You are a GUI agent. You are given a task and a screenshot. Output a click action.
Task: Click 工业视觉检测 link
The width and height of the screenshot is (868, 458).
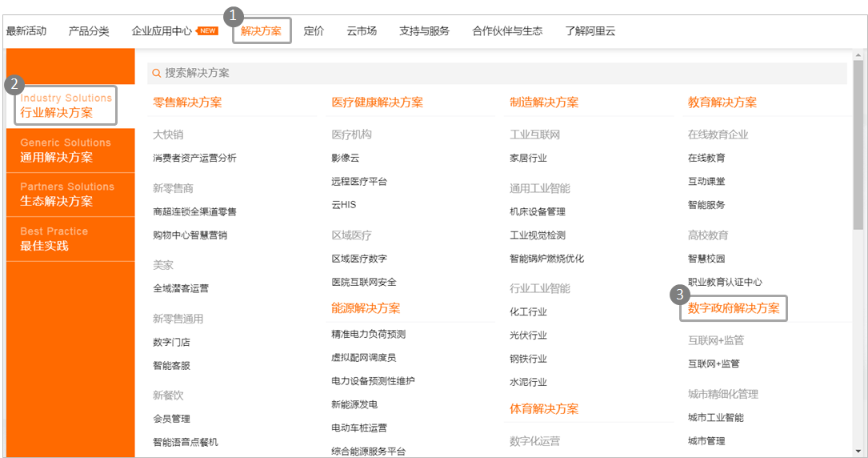(538, 235)
